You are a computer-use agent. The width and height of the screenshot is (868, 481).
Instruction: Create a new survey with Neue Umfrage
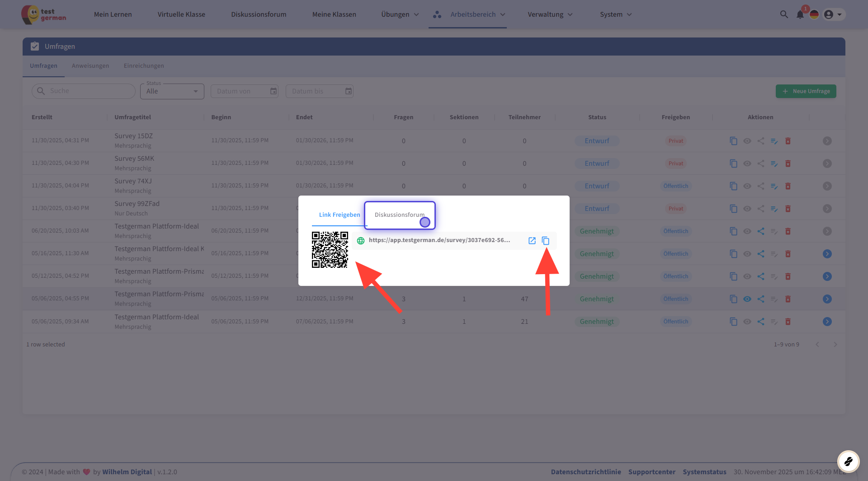(x=806, y=91)
